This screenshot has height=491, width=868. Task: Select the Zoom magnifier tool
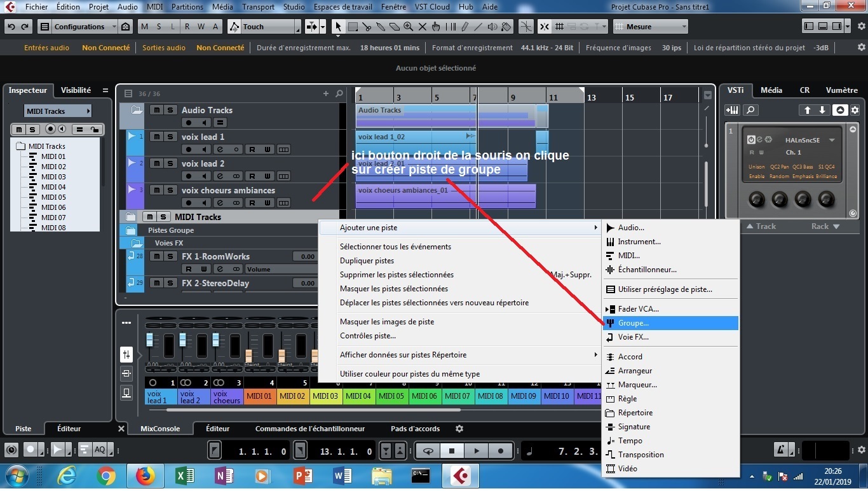coord(409,27)
